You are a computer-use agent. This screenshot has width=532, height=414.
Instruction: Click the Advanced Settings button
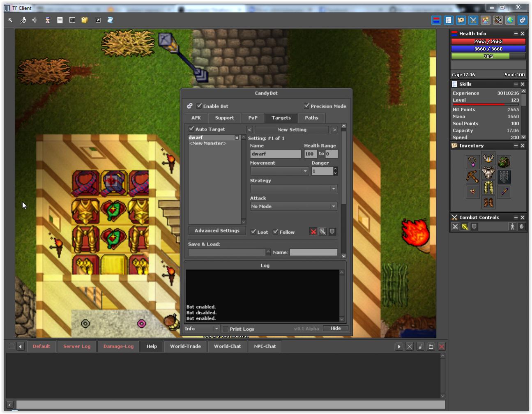(217, 231)
